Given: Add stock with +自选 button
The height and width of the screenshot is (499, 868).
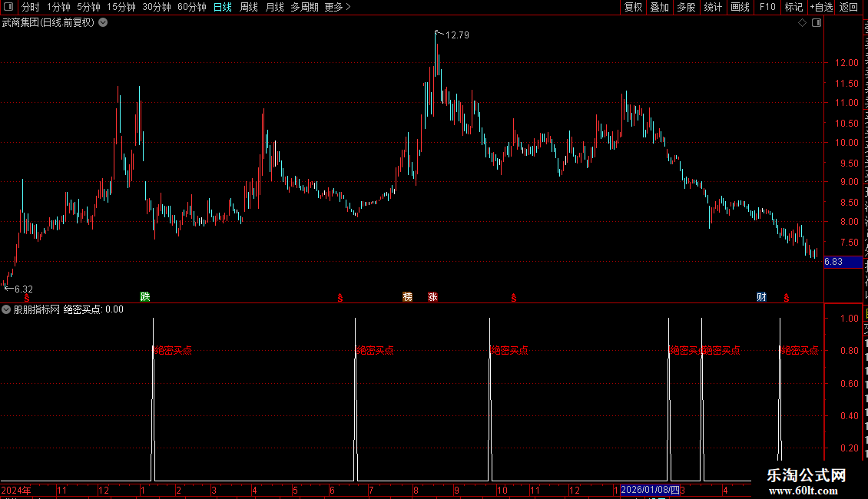Looking at the screenshot, I should pyautogui.click(x=821, y=7).
